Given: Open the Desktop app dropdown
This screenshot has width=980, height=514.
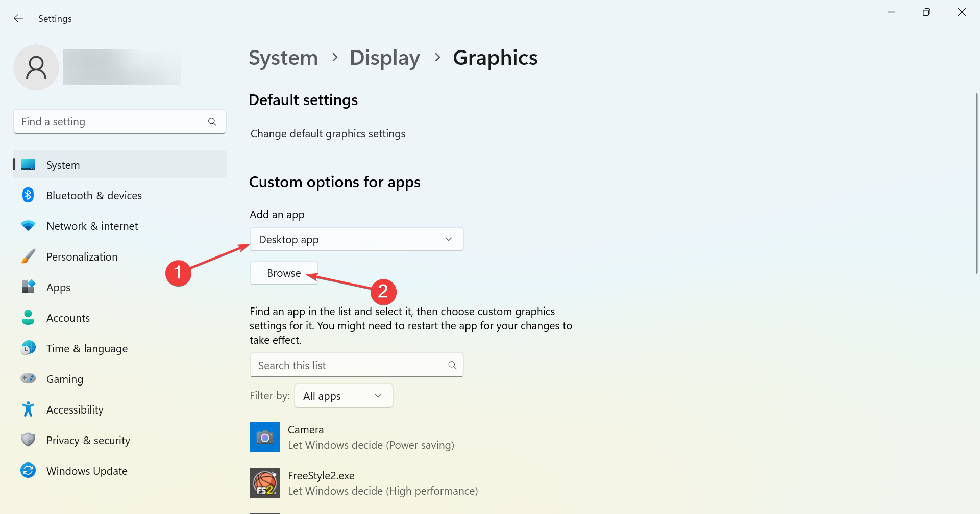Looking at the screenshot, I should point(356,239).
